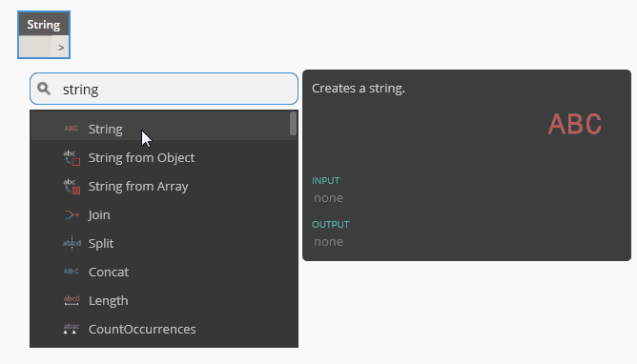Click the String from Array icon
Viewport: 637px width, 364px height.
click(72, 186)
